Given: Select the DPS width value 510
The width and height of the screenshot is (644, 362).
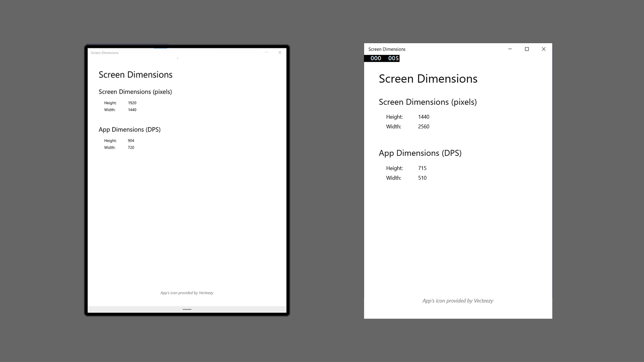Looking at the screenshot, I should point(422,178).
